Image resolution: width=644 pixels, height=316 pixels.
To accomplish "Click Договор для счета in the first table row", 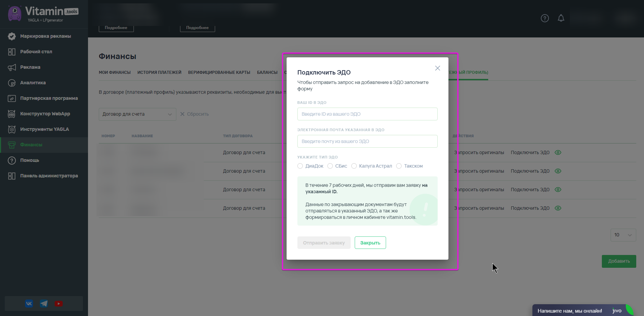I will pos(244,152).
